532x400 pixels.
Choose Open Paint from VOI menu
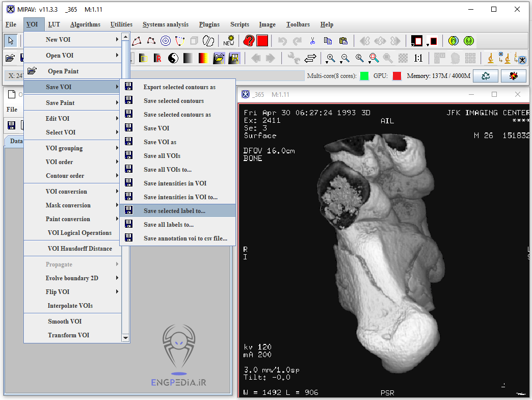[72, 71]
